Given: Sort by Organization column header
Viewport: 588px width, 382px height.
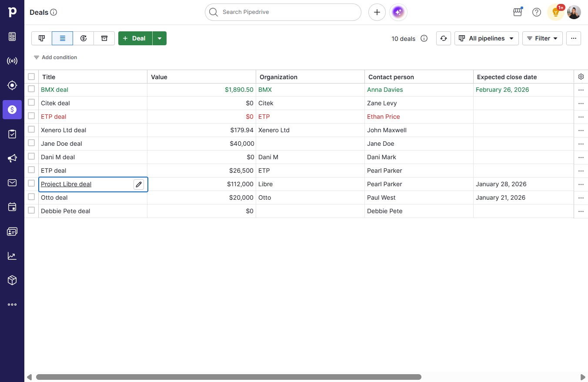Looking at the screenshot, I should click(310, 77).
